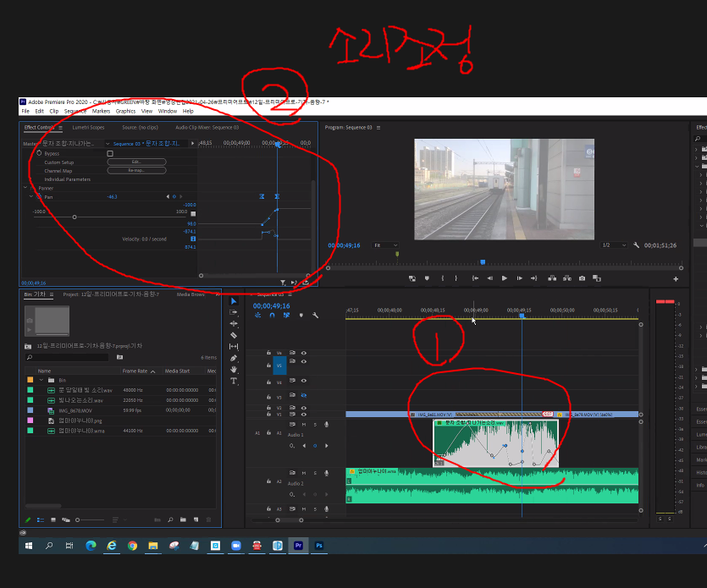
Task: Check the Bypass checkbox
Action: point(110,154)
